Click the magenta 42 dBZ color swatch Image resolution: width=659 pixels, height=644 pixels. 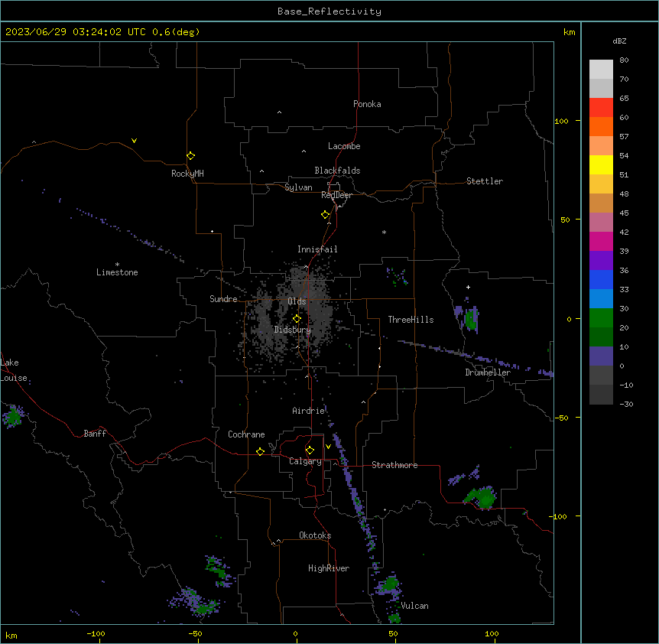[601, 241]
